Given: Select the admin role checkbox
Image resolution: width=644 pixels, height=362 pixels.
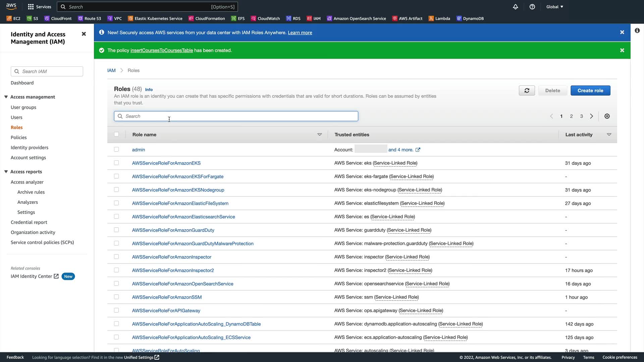Looking at the screenshot, I should pyautogui.click(x=116, y=149).
